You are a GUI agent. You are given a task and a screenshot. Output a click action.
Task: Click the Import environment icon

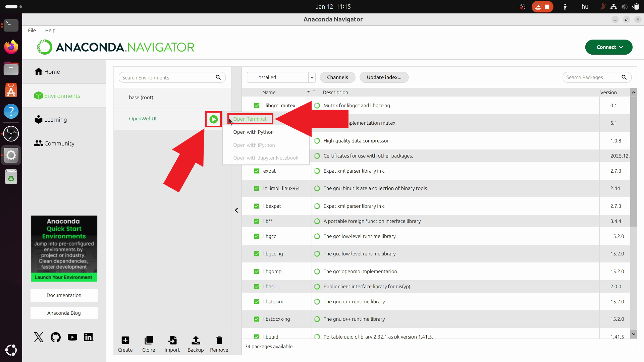172,341
